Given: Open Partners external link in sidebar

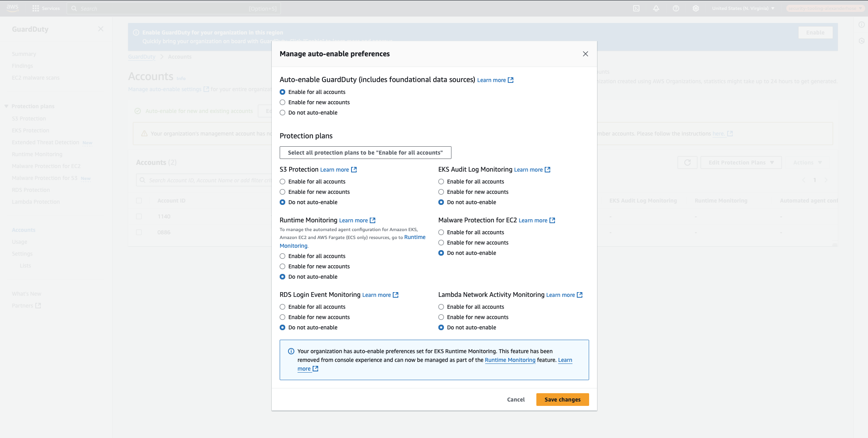Looking at the screenshot, I should 26,306.
